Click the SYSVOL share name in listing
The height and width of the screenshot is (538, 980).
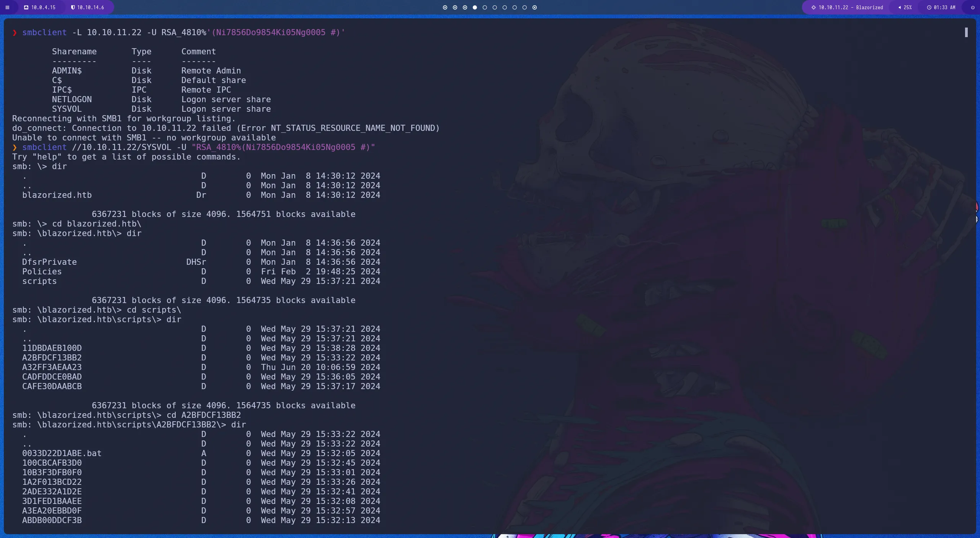[67, 109]
